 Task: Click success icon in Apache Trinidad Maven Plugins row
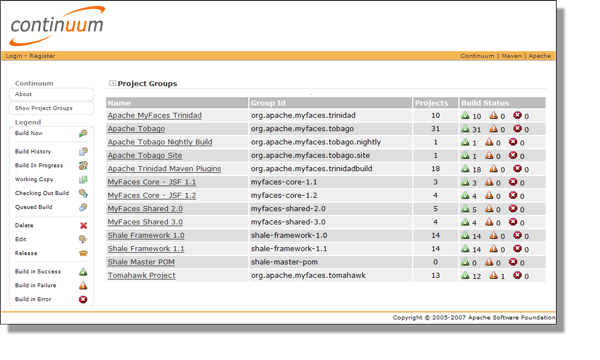pos(465,168)
